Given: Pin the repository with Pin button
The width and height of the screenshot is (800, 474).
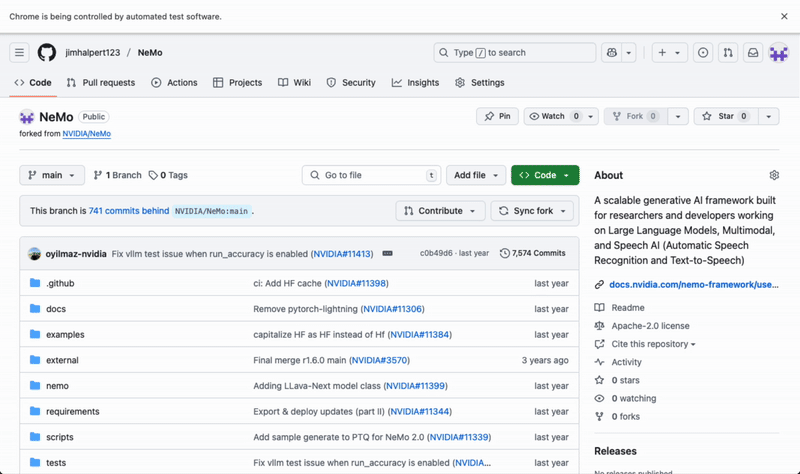Looking at the screenshot, I should pos(497,116).
